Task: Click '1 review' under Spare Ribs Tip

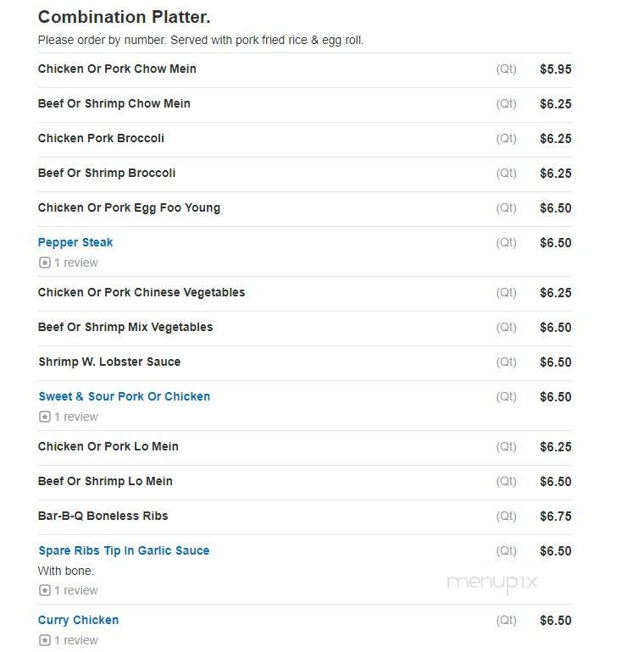Action: [76, 590]
